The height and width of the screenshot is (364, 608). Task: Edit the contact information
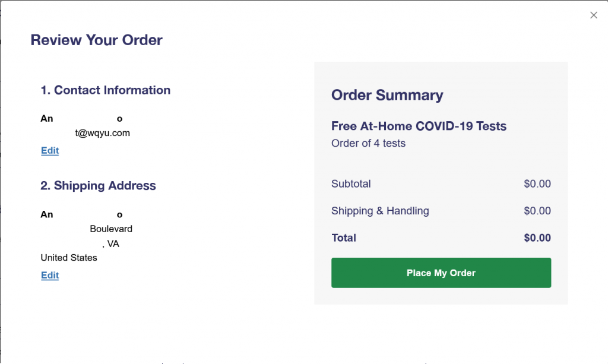click(x=50, y=150)
